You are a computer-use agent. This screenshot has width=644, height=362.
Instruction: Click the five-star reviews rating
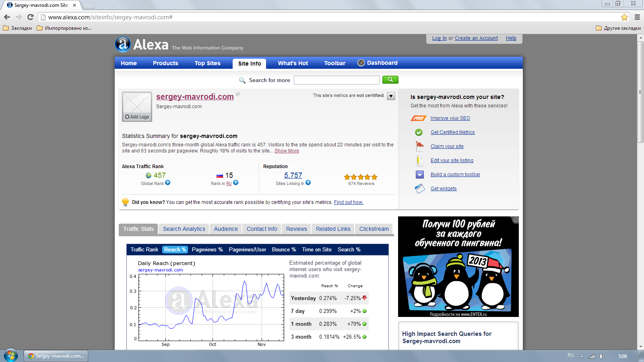pyautogui.click(x=361, y=177)
